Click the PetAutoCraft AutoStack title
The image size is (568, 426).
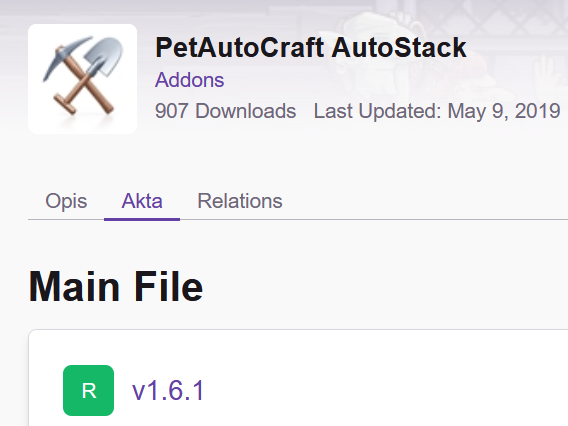pos(311,47)
